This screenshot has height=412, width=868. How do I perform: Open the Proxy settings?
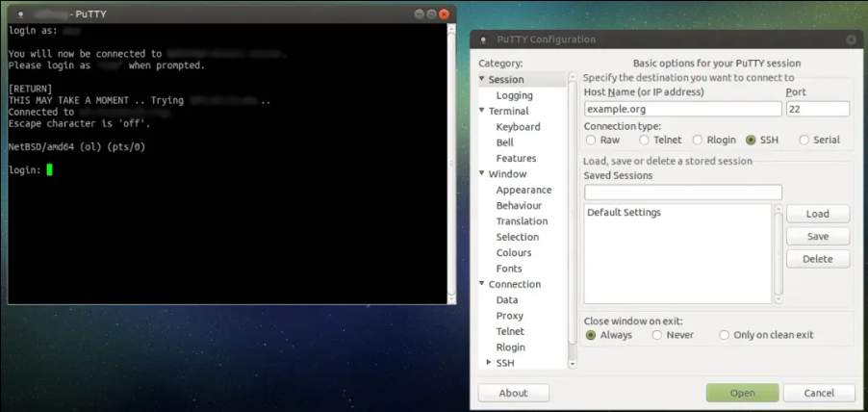click(x=509, y=316)
